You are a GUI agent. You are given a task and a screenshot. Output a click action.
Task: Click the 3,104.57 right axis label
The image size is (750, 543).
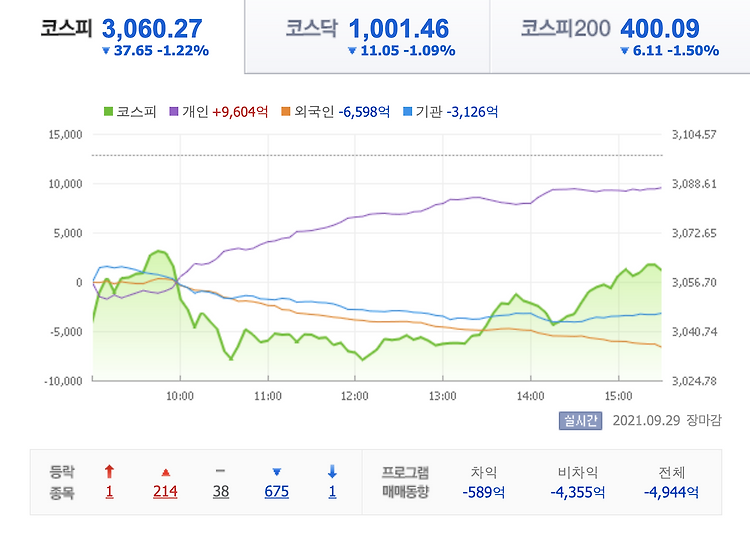coord(695,134)
